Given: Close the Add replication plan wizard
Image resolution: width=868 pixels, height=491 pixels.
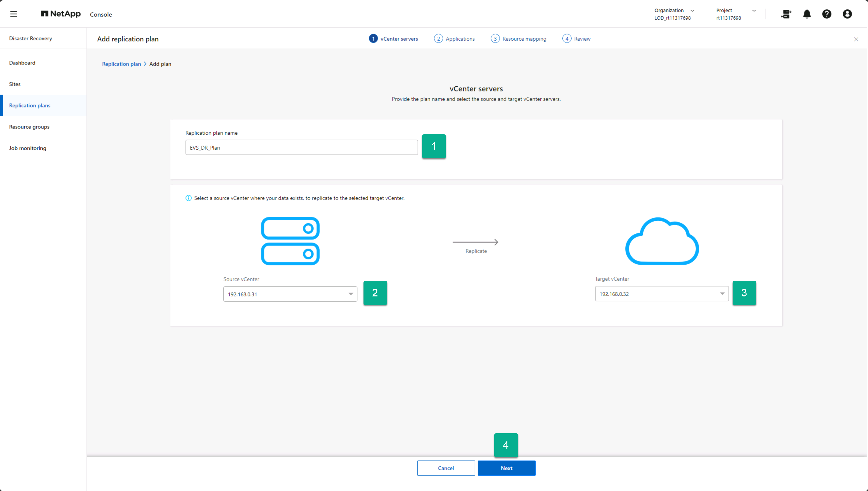Looking at the screenshot, I should click(856, 39).
